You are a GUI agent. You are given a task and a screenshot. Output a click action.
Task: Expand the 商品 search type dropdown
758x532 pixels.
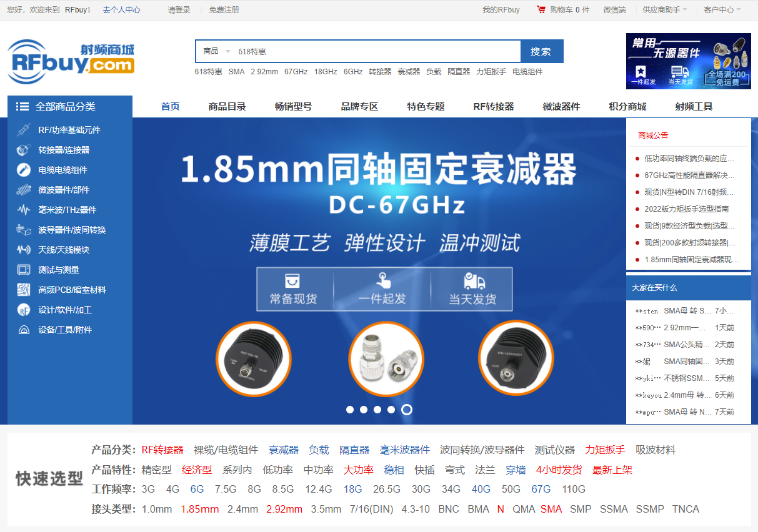(x=216, y=51)
